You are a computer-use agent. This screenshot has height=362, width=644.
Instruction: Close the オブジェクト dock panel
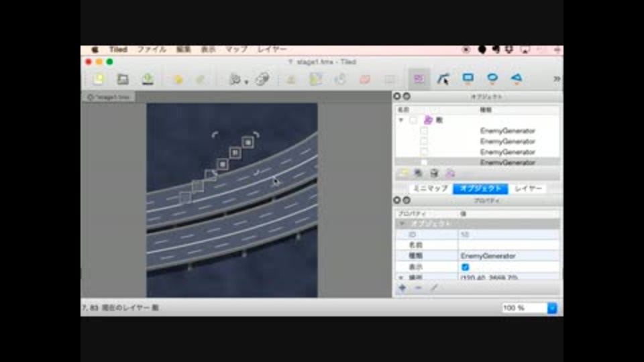pos(396,96)
